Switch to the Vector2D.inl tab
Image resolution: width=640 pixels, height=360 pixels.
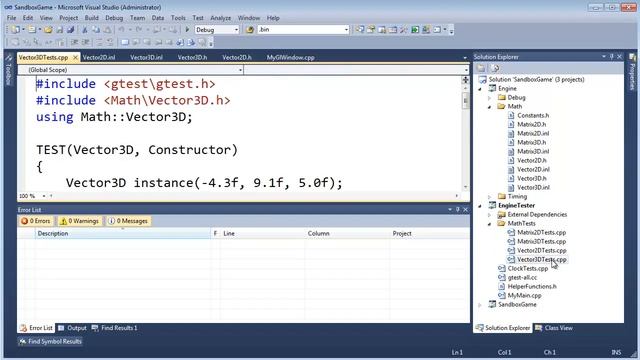pyautogui.click(x=99, y=58)
